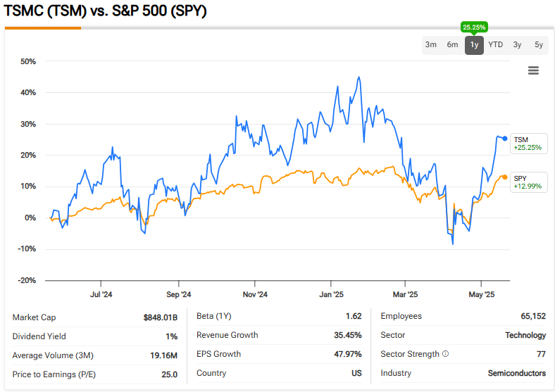Click the 65,152 employees value

pyautogui.click(x=533, y=316)
